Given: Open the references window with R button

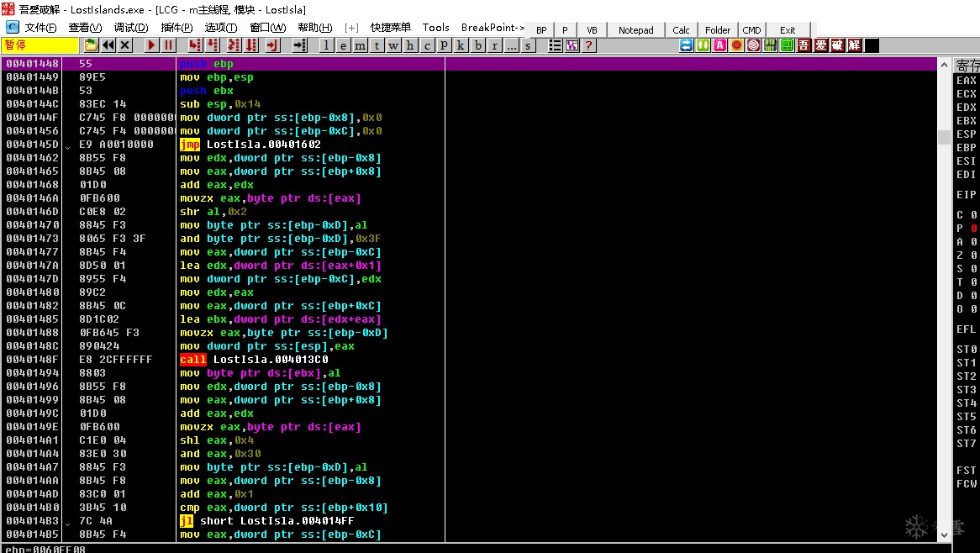Looking at the screenshot, I should tap(495, 45).
